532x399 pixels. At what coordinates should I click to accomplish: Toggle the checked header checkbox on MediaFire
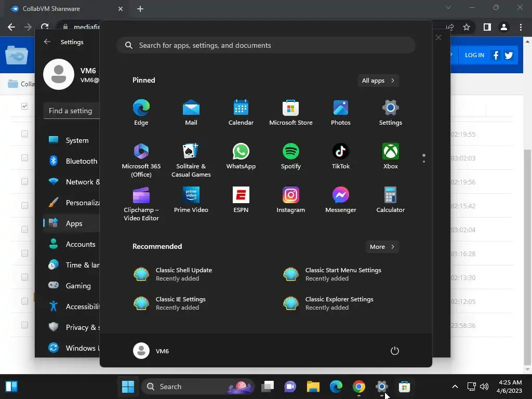coord(24,106)
